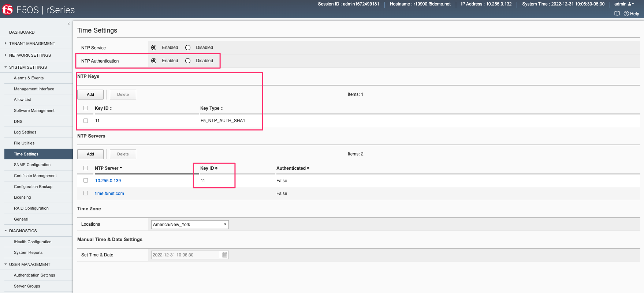Open Licensing page
The image size is (644, 293).
[22, 197]
